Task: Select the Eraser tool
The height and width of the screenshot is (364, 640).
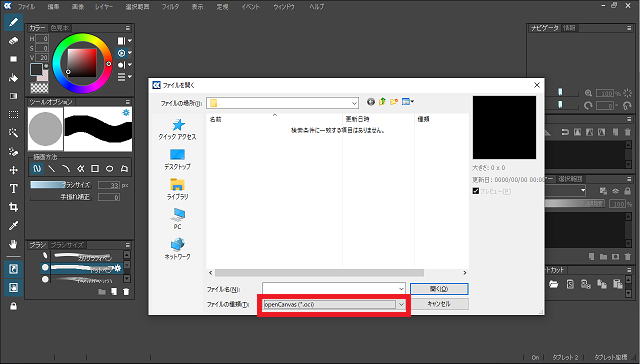Action: click(x=13, y=41)
